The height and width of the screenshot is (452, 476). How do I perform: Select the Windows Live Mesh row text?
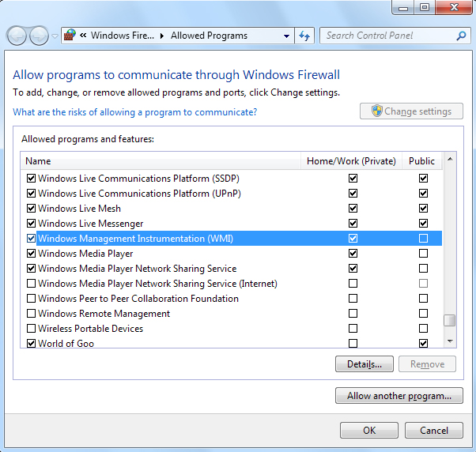pyautogui.click(x=80, y=209)
